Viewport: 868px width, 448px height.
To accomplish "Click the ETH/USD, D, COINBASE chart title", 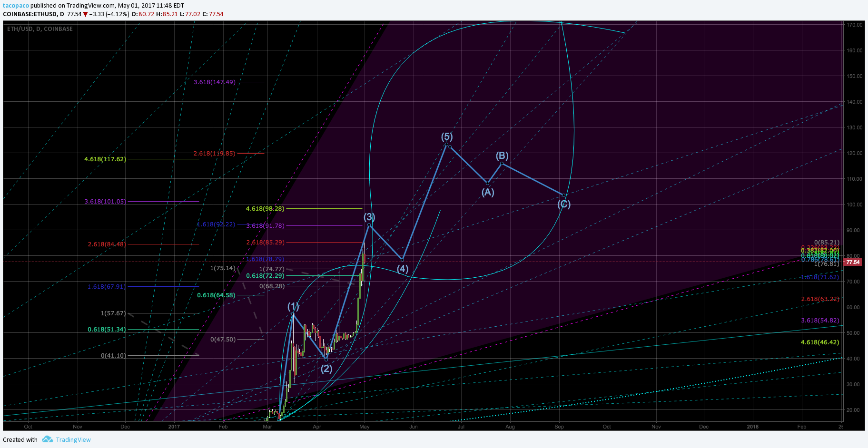I will (x=40, y=29).
